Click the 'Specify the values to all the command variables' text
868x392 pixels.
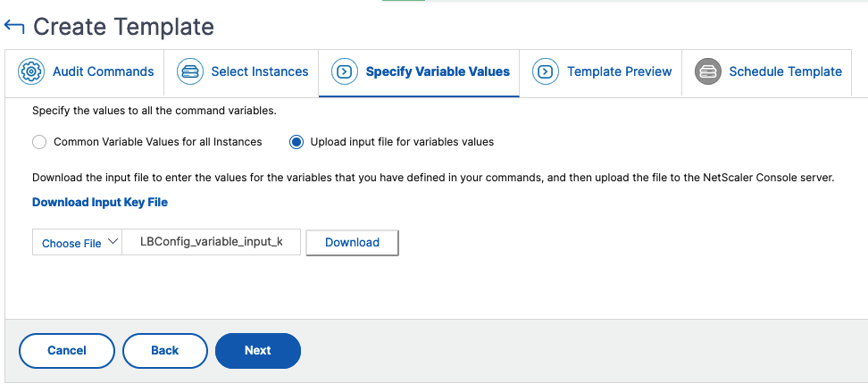pos(154,111)
